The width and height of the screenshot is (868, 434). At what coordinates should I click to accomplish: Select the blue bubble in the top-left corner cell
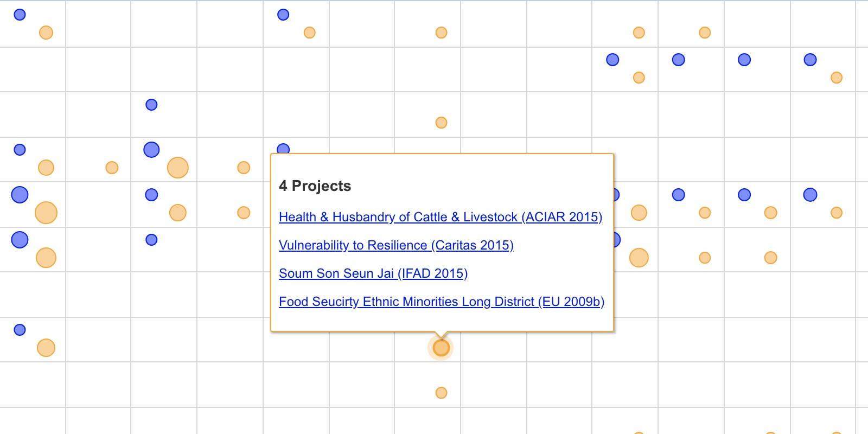(20, 15)
